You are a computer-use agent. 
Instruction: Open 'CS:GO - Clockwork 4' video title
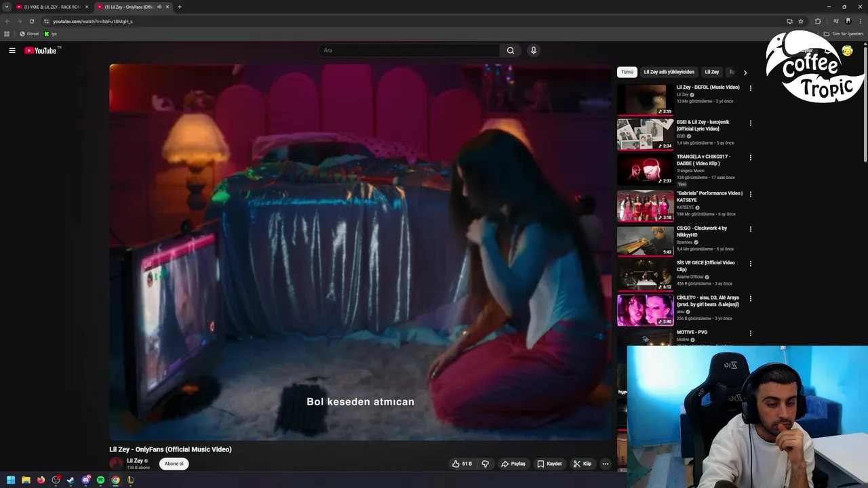tap(701, 231)
